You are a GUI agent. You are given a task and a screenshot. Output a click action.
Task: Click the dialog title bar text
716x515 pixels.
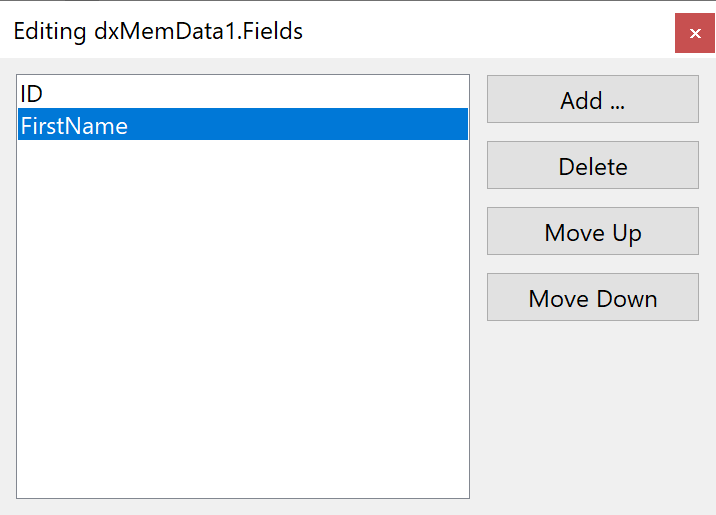click(x=158, y=31)
